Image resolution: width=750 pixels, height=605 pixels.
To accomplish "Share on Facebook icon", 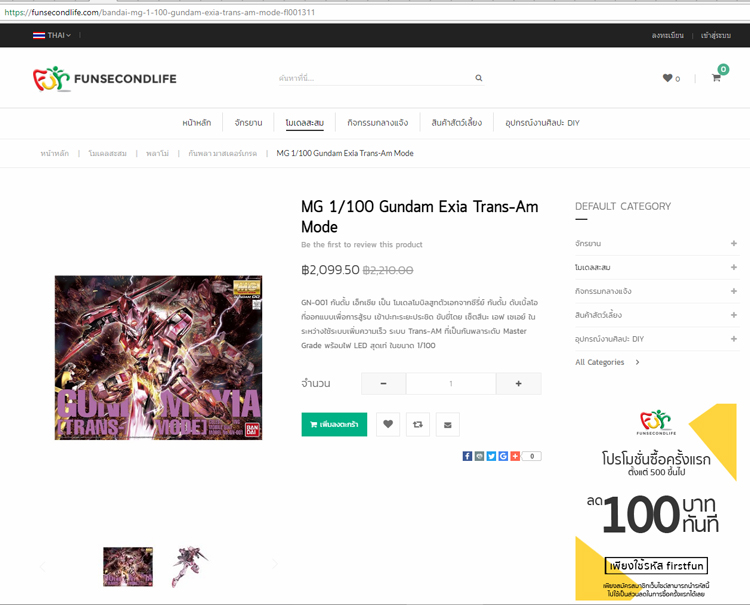I will point(467,456).
